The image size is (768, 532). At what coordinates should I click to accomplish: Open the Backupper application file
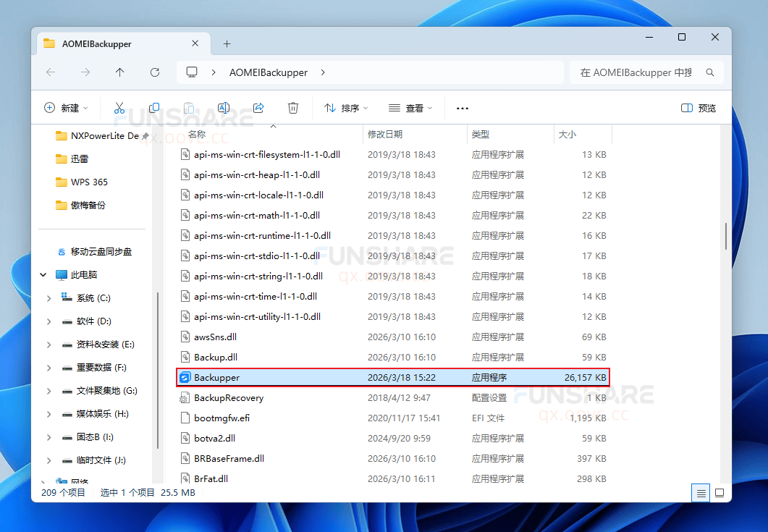pyautogui.click(x=217, y=377)
